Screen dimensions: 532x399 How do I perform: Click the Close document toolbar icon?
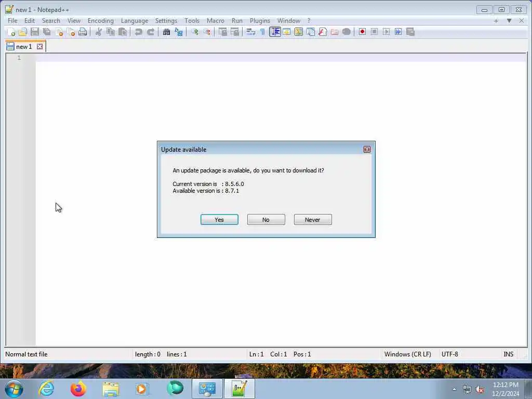click(x=59, y=32)
